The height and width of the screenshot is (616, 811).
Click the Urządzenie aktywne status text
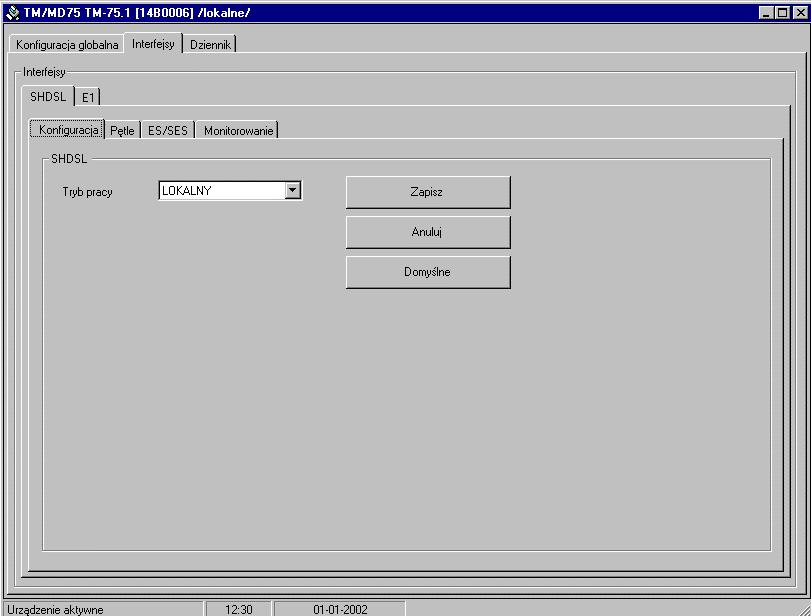(x=55, y=610)
